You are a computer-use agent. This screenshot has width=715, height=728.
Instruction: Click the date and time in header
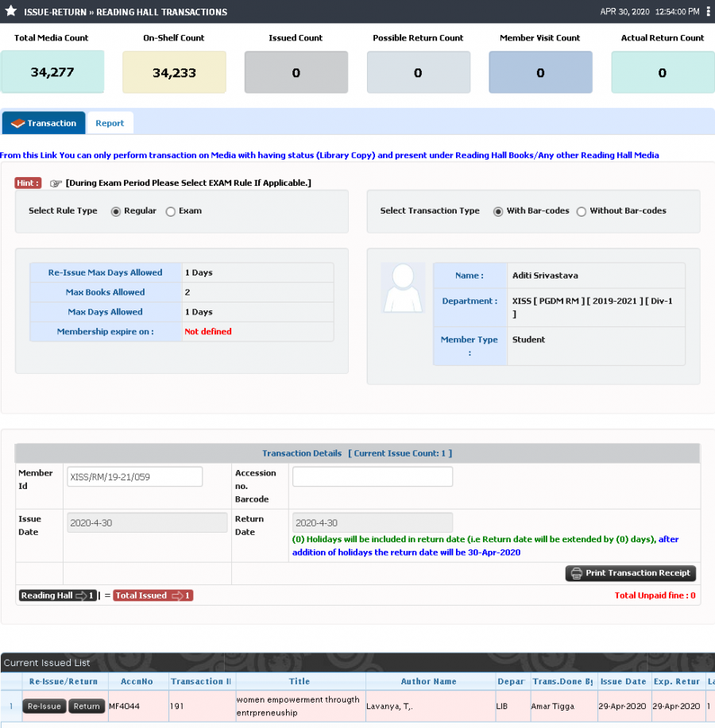[x=650, y=12]
